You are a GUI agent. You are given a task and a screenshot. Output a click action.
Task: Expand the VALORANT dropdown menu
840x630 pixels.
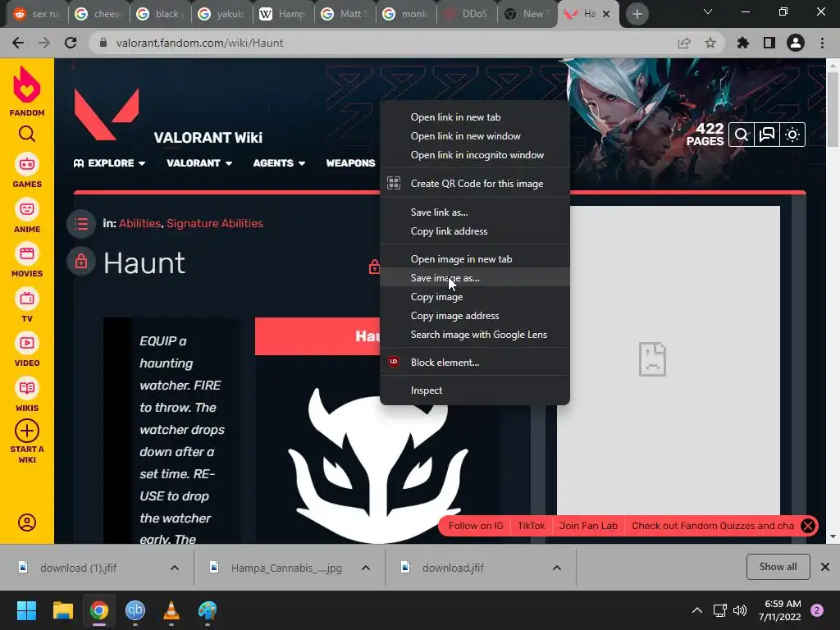(x=199, y=163)
